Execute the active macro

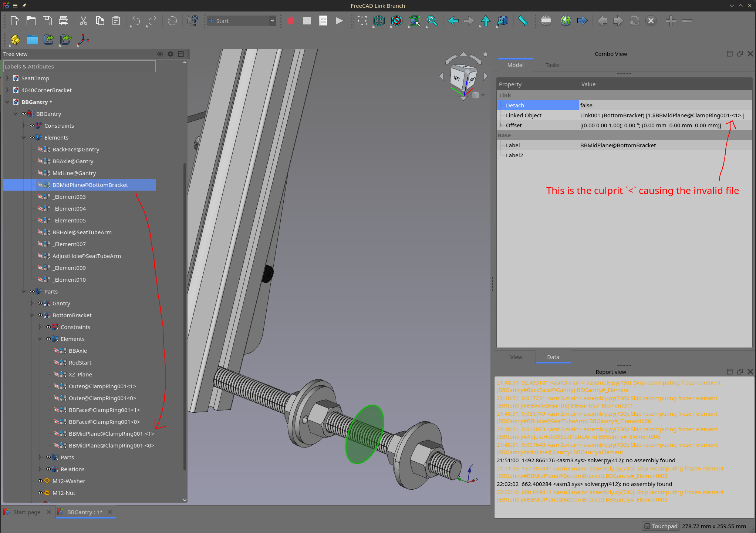click(339, 21)
